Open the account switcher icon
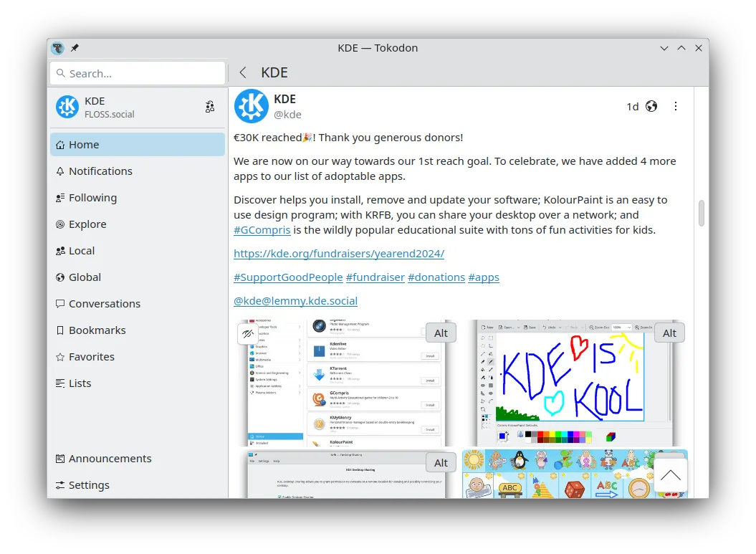The image size is (756, 554). pyautogui.click(x=209, y=107)
